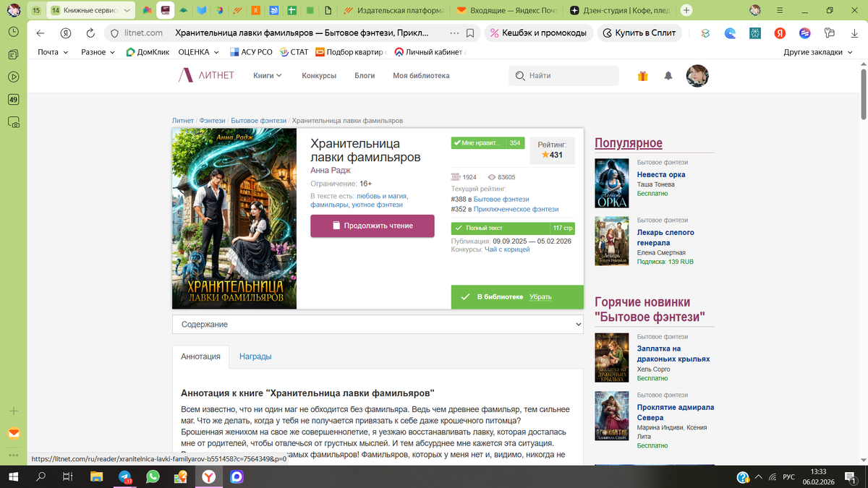The image size is (868, 488).
Task: Open the 'Невеста орка' book link
Action: [x=660, y=174]
